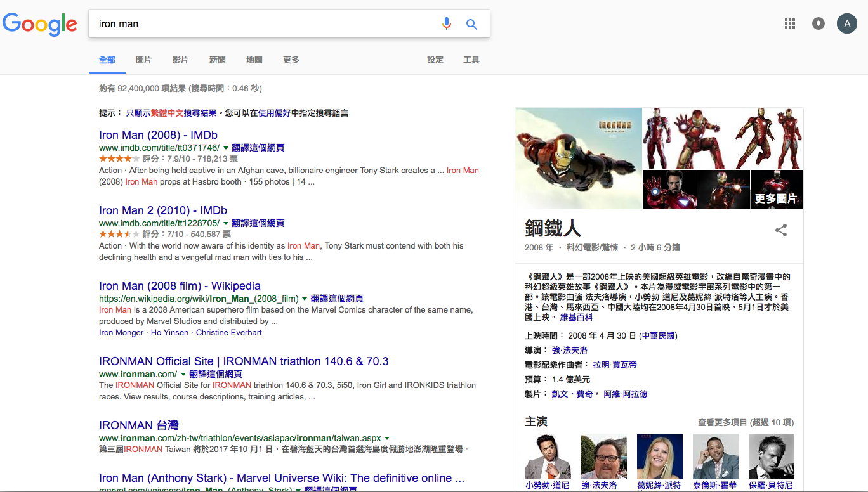Expand dropdown arrow beside www.ironman.com URL
The width and height of the screenshot is (868, 492).
183,374
